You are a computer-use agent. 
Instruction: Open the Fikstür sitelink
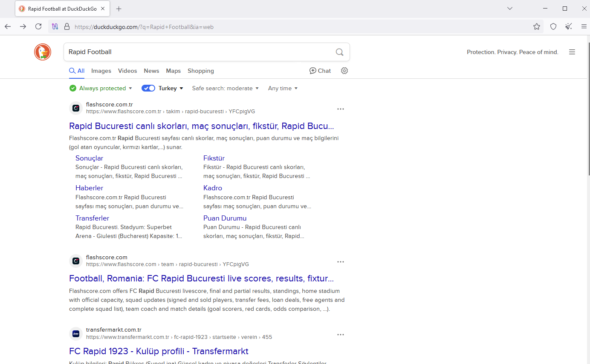tap(214, 158)
